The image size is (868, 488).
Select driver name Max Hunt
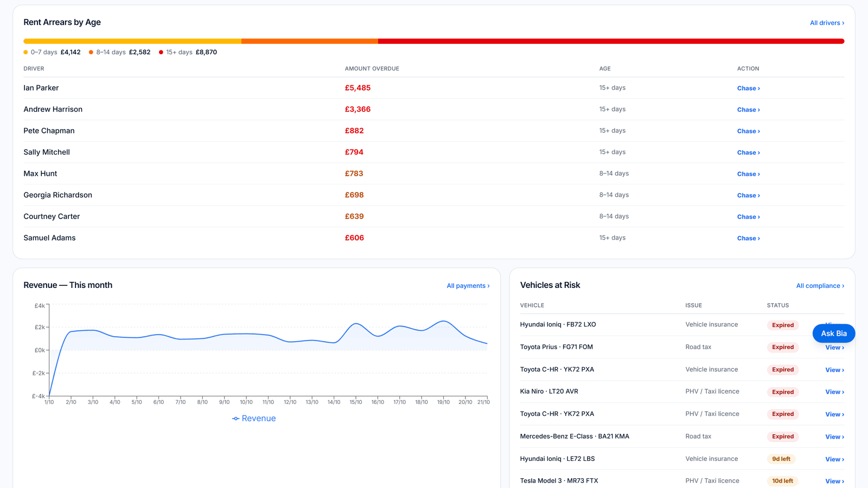(40, 174)
